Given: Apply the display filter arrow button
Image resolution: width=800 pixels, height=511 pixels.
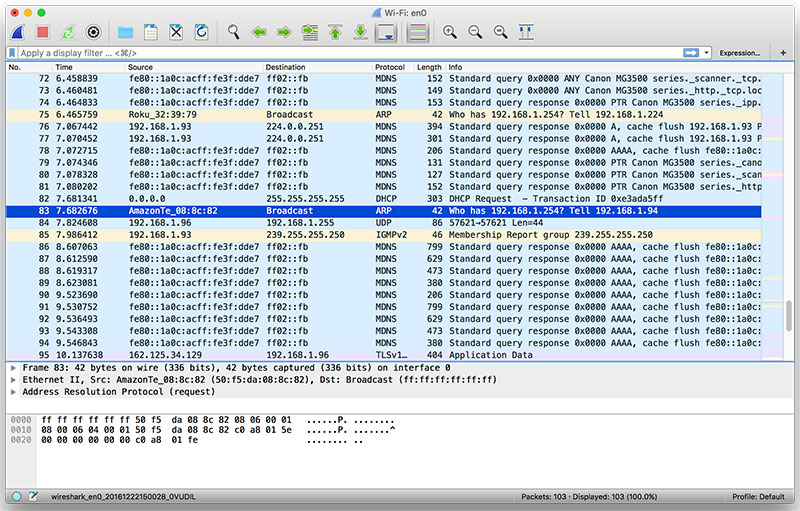Looking at the screenshot, I should (x=691, y=53).
